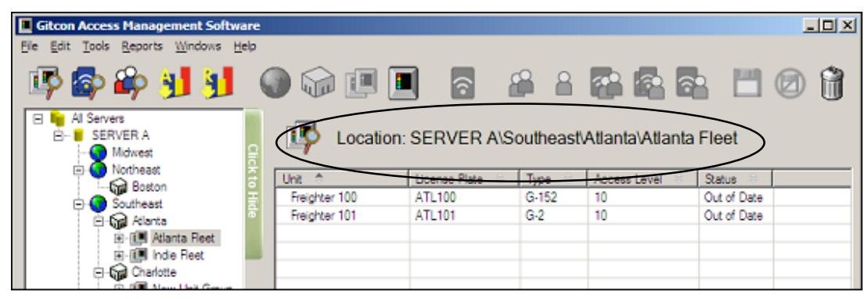Open the Reports menu
The image size is (868, 299).
pyautogui.click(x=142, y=47)
